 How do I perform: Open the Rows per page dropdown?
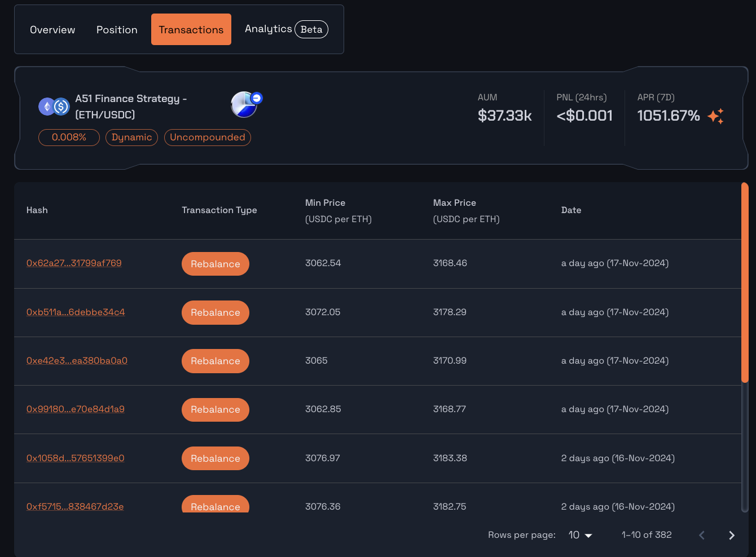tap(580, 535)
